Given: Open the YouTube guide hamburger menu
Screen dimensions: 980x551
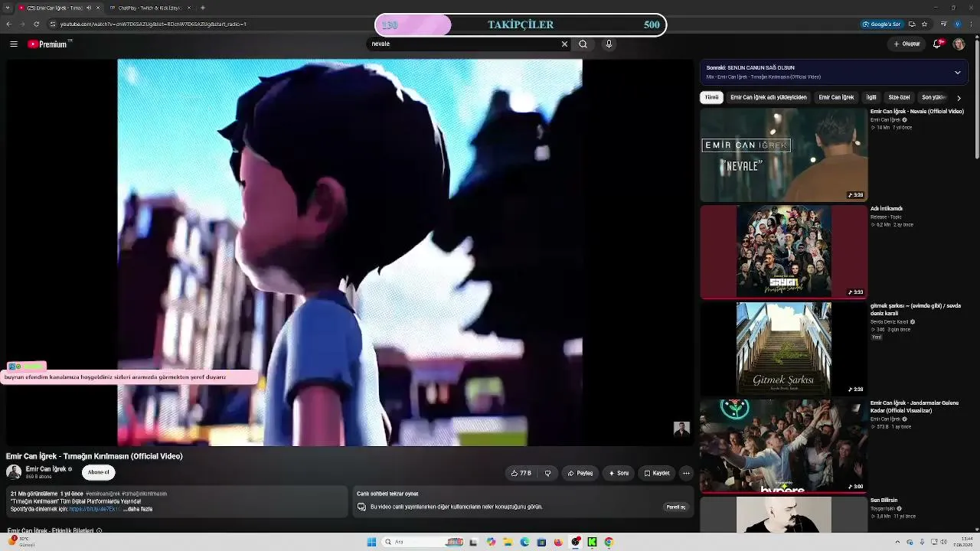Looking at the screenshot, I should tap(14, 44).
